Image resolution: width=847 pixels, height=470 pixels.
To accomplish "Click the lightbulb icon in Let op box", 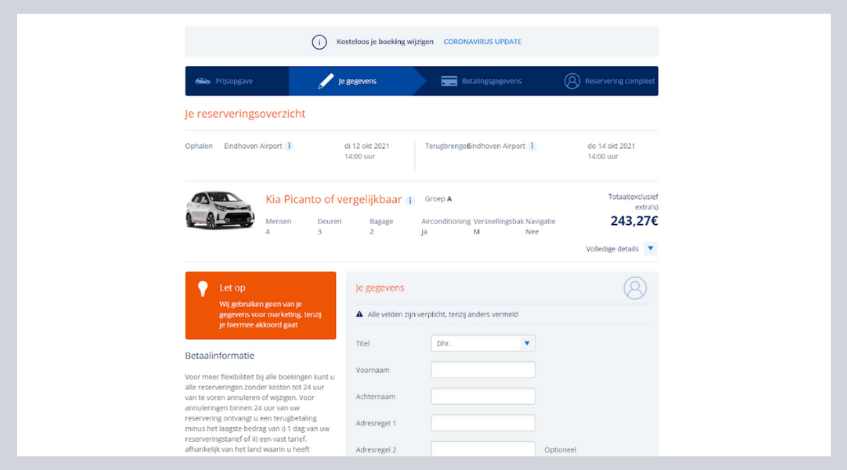I will [203, 288].
